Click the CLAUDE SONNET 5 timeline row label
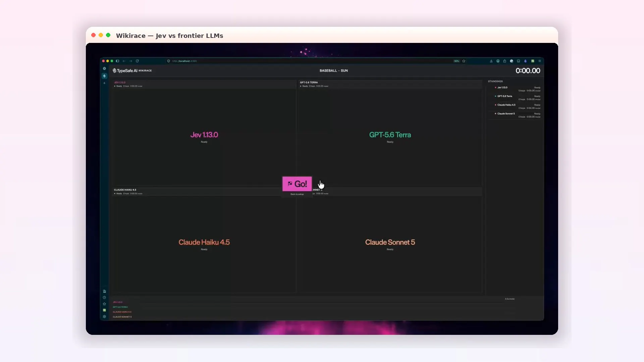644x362 pixels. (122, 317)
